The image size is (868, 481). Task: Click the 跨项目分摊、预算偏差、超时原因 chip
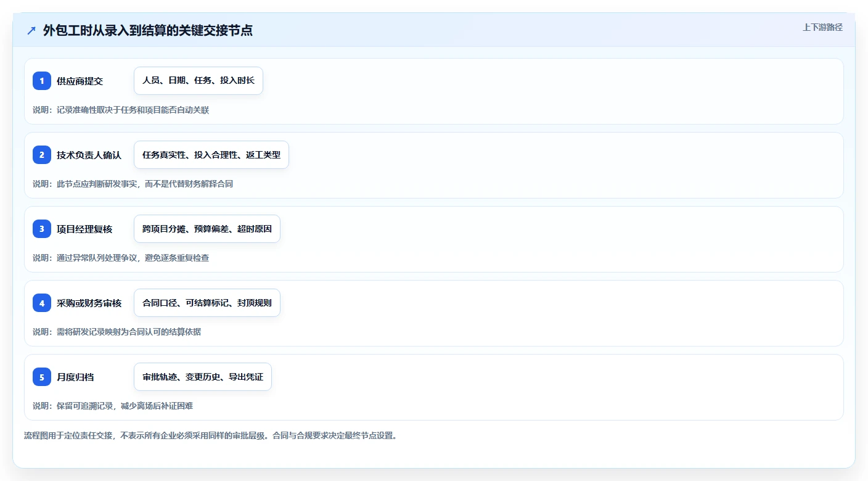pyautogui.click(x=207, y=229)
